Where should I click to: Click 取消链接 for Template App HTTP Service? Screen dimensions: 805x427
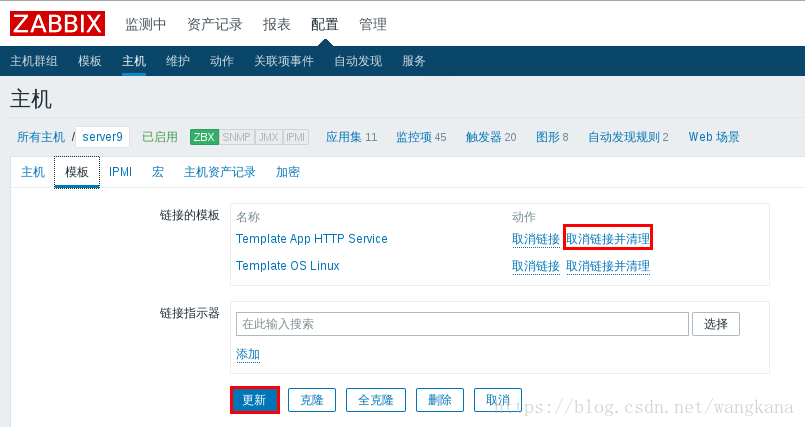(535, 239)
